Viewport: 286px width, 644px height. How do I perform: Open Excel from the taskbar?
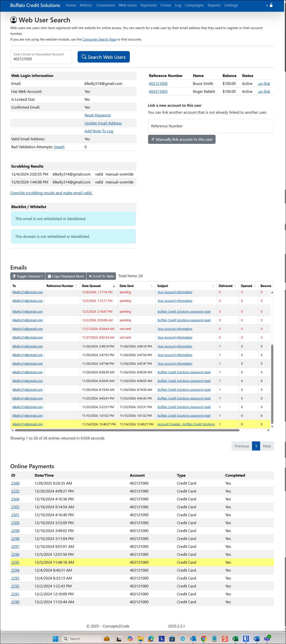pyautogui.click(x=235, y=639)
